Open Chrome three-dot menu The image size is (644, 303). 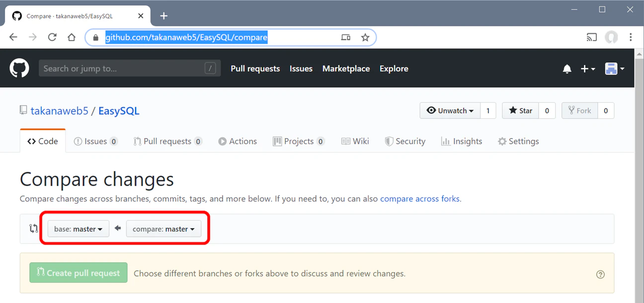(631, 37)
